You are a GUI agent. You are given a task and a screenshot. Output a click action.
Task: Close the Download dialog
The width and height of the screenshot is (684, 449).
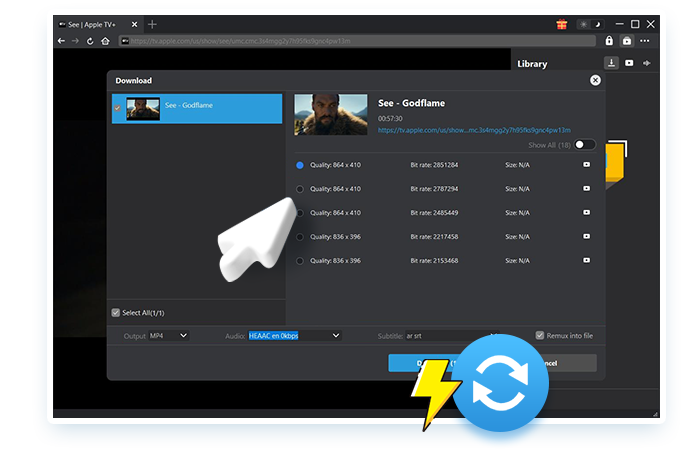595,80
